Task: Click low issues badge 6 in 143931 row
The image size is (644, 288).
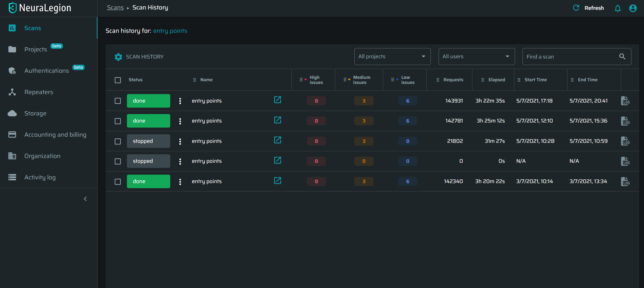Action: pyautogui.click(x=408, y=101)
